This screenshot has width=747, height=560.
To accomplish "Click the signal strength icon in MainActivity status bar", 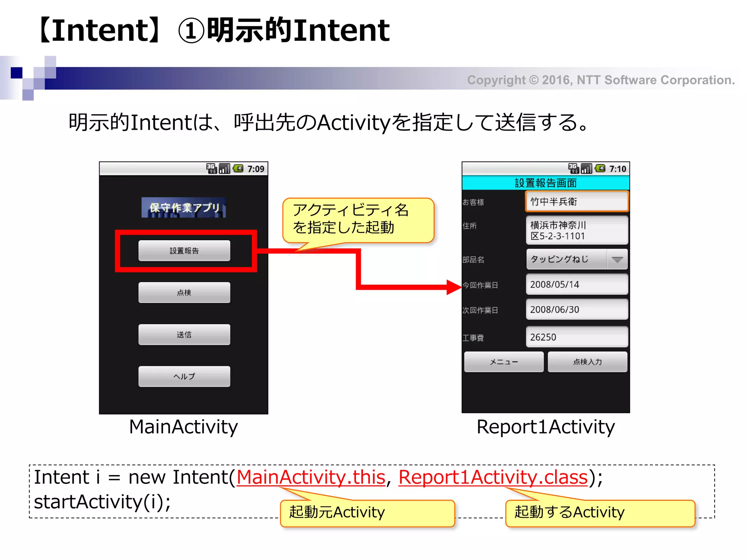I will click(x=225, y=168).
